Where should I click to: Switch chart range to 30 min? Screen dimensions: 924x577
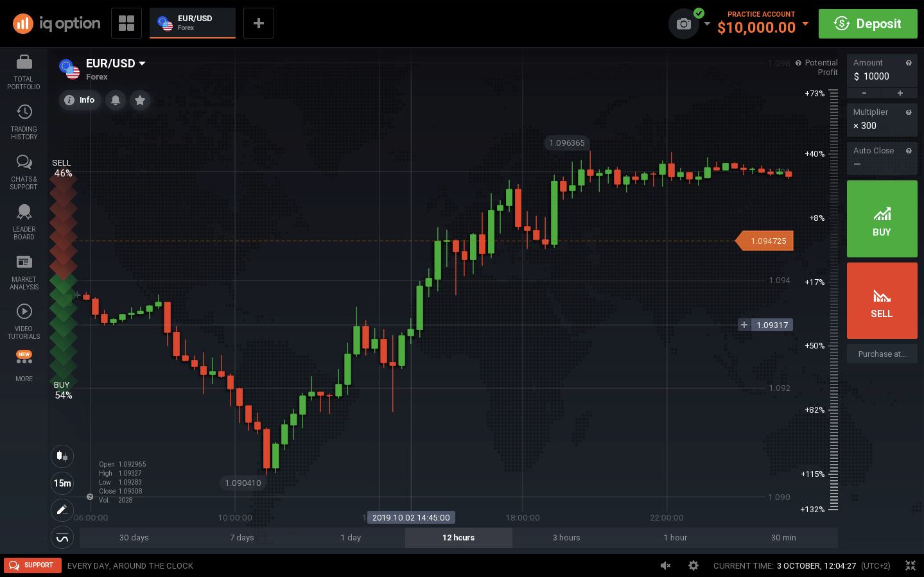tap(783, 538)
